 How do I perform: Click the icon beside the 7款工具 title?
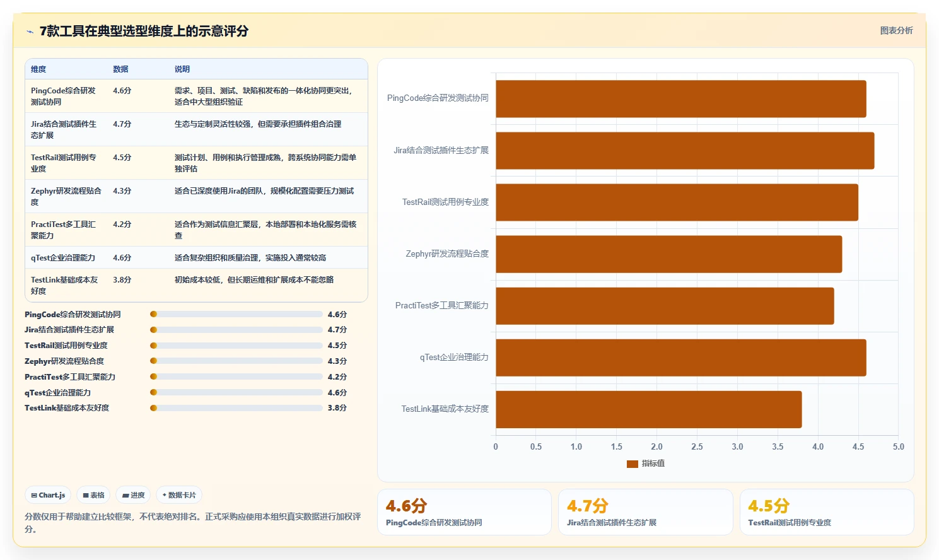[x=30, y=32]
